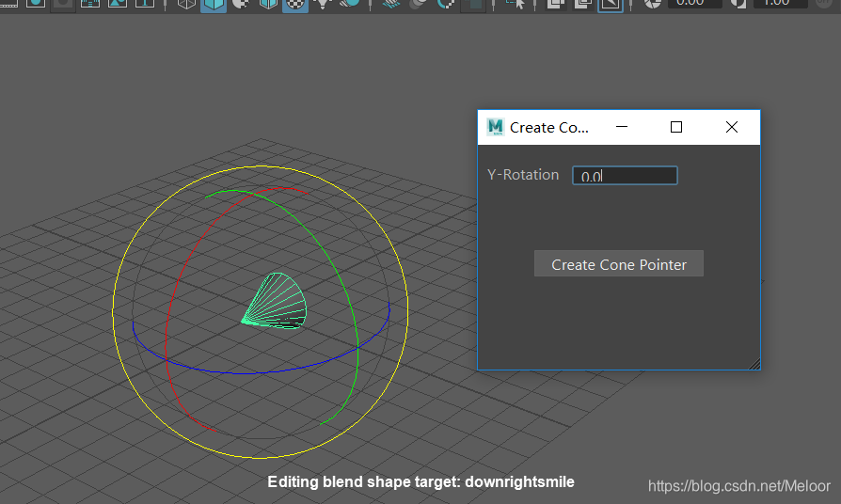Click the 'Create Co...' dialog title text

pos(548,128)
